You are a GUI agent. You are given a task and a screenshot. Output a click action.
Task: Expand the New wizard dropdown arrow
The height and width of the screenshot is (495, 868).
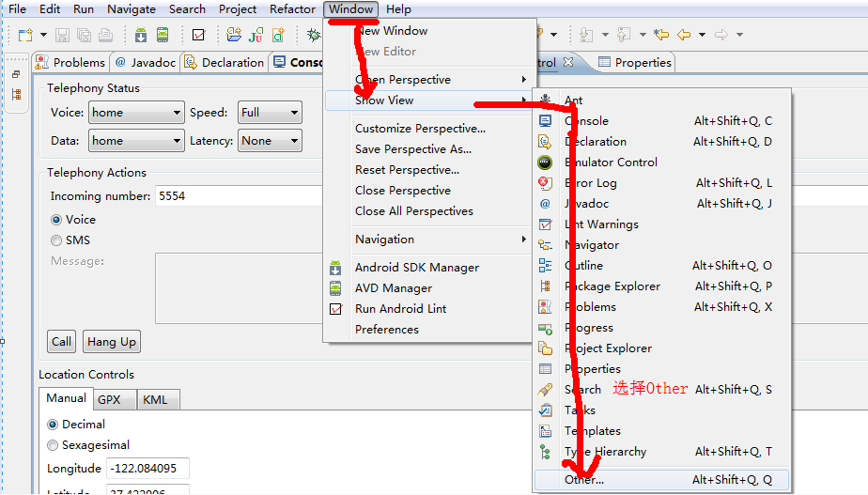coord(44,36)
